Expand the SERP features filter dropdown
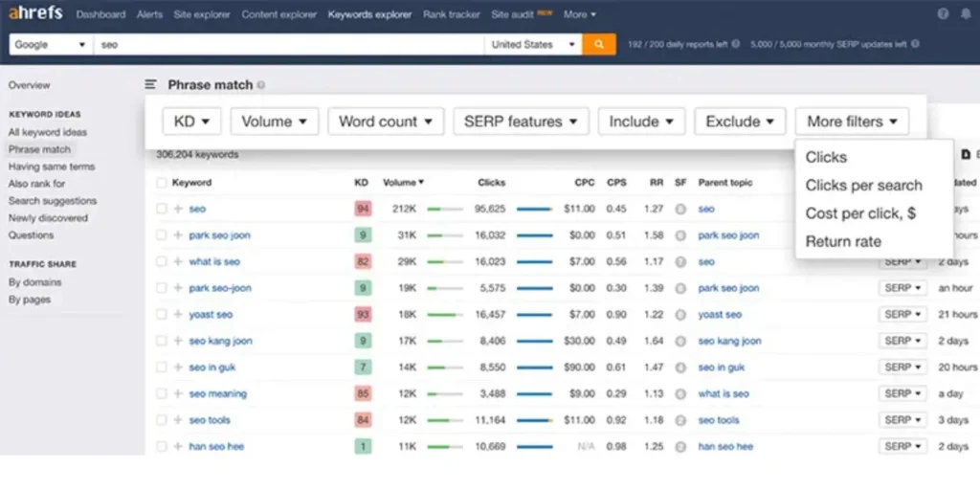Screen dimensions: 980x490 [x=521, y=122]
